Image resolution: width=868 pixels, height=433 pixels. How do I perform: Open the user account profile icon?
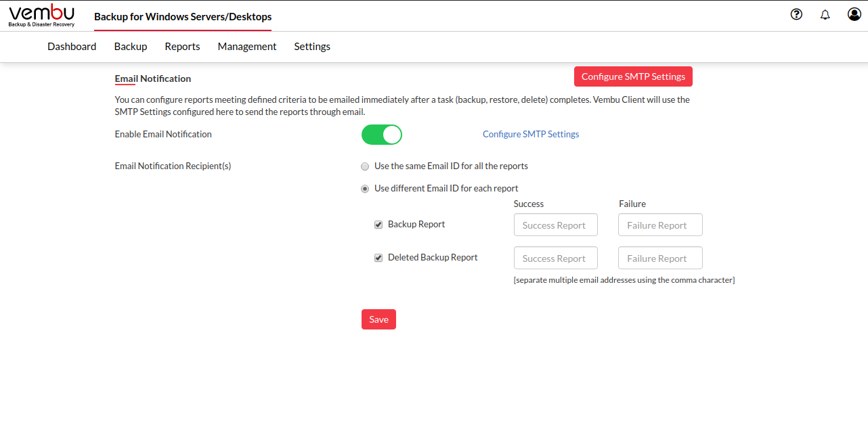(x=854, y=14)
